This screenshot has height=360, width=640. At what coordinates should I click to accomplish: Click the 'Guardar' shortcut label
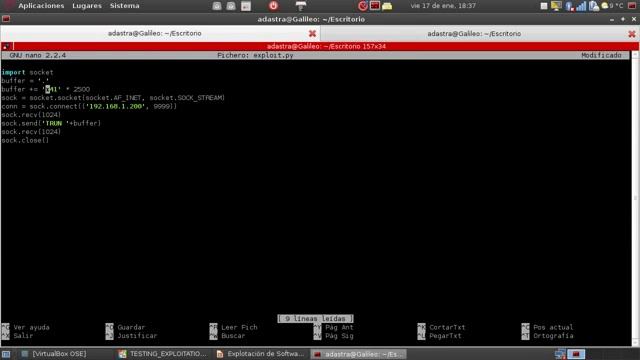pyautogui.click(x=131, y=327)
